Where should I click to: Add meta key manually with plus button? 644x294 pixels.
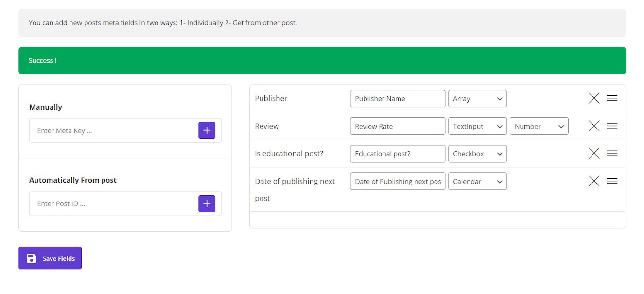[207, 130]
